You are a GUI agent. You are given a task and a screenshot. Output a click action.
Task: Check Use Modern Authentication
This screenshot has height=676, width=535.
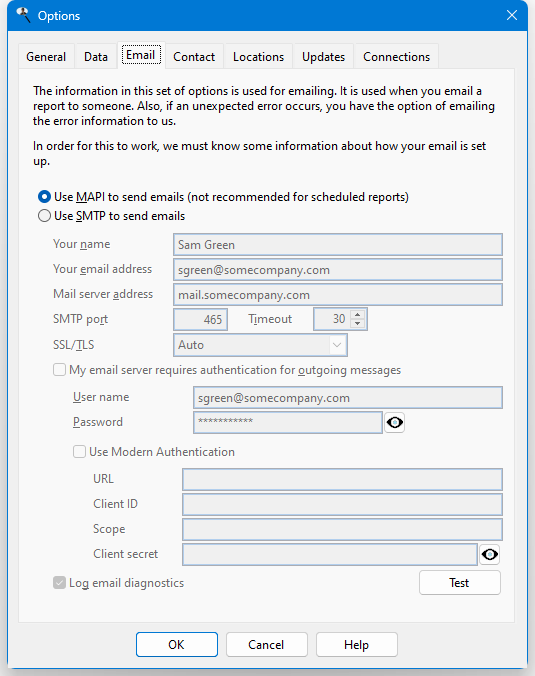pos(79,452)
